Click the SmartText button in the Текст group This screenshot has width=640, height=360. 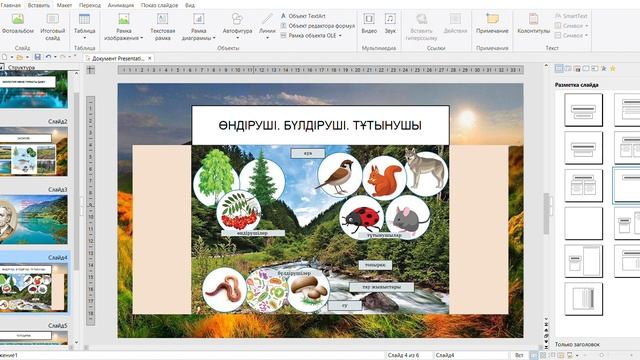(571, 16)
